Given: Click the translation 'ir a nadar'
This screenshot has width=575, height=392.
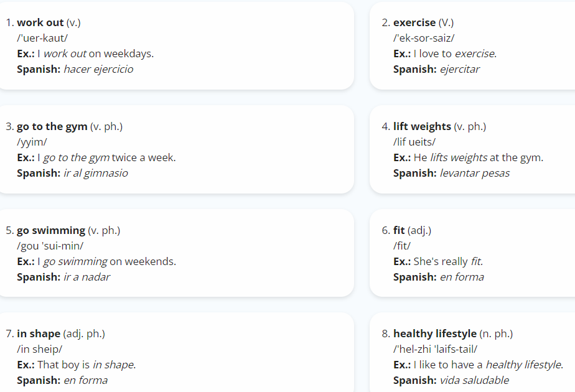Looking at the screenshot, I should [x=86, y=277].
